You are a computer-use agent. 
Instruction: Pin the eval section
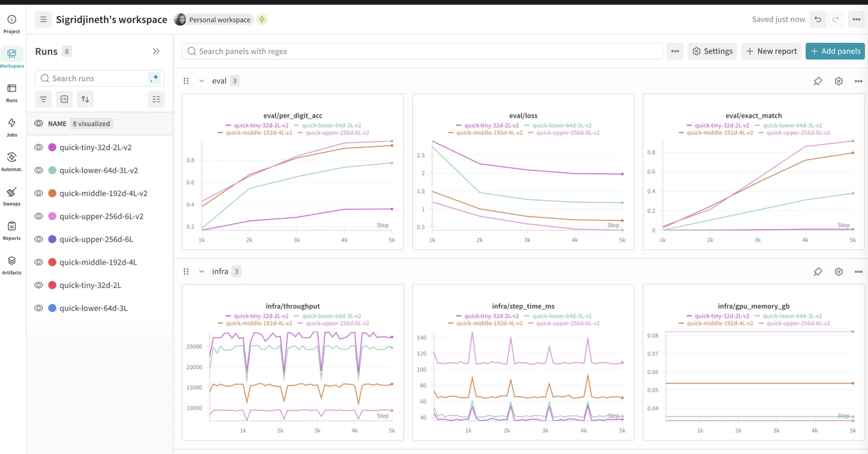817,81
